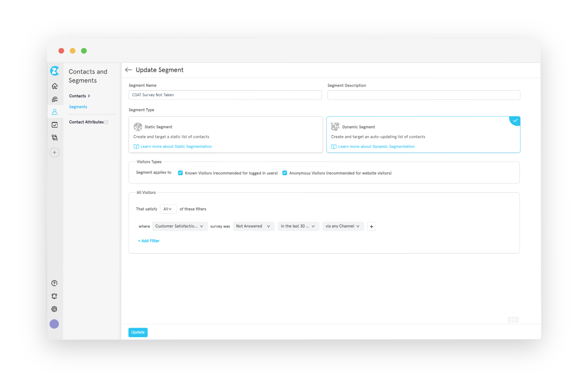
Task: Choose the Dynamic Segment type card
Action: coord(423,134)
